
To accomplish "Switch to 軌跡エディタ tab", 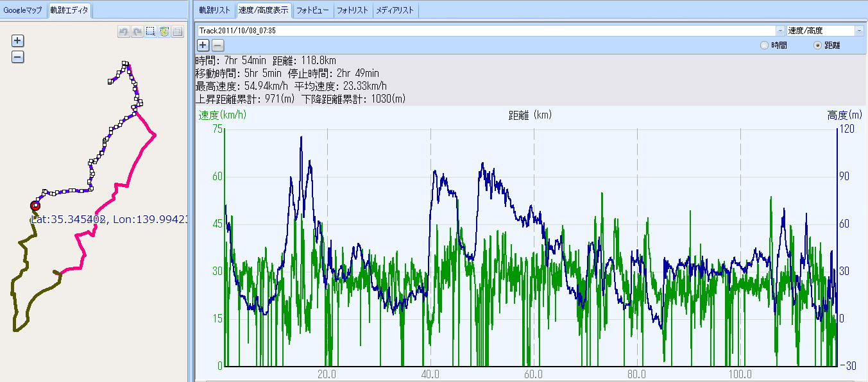I will (70, 10).
